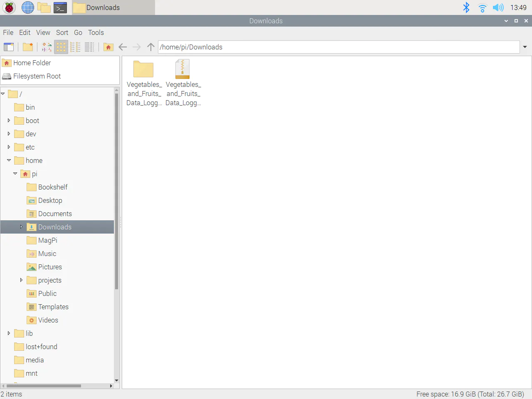Image resolution: width=532 pixels, height=399 pixels.
Task: Switch to compact list view
Action: click(75, 47)
